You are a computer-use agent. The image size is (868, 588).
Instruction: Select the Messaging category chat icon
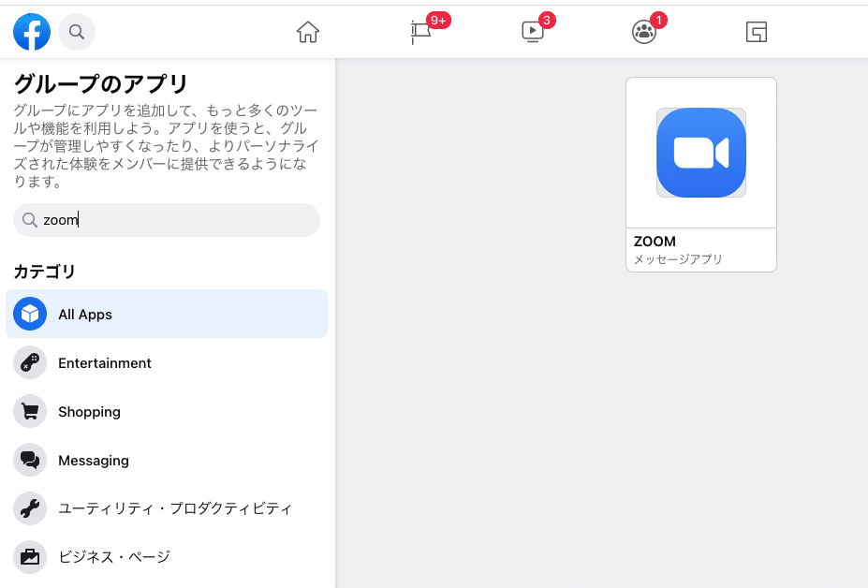[29, 460]
